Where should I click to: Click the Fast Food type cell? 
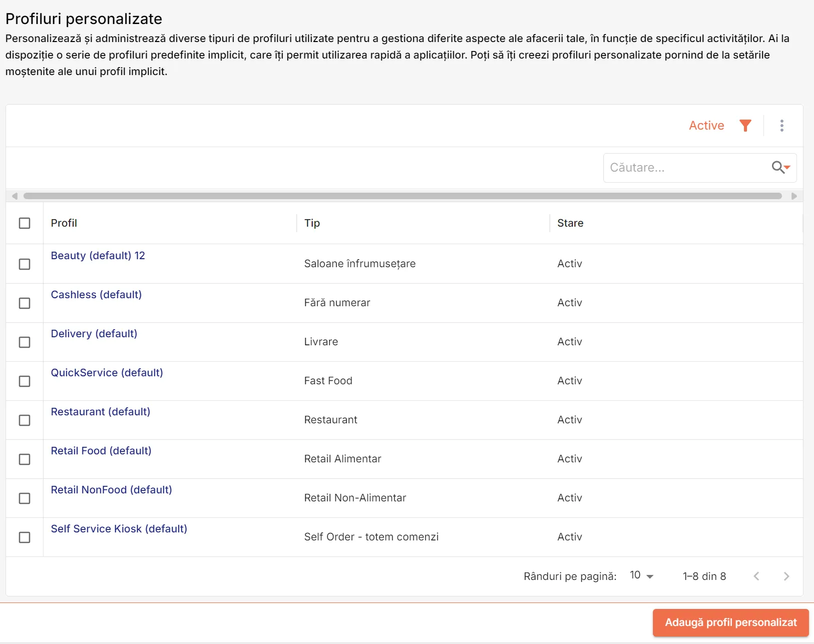pos(328,381)
